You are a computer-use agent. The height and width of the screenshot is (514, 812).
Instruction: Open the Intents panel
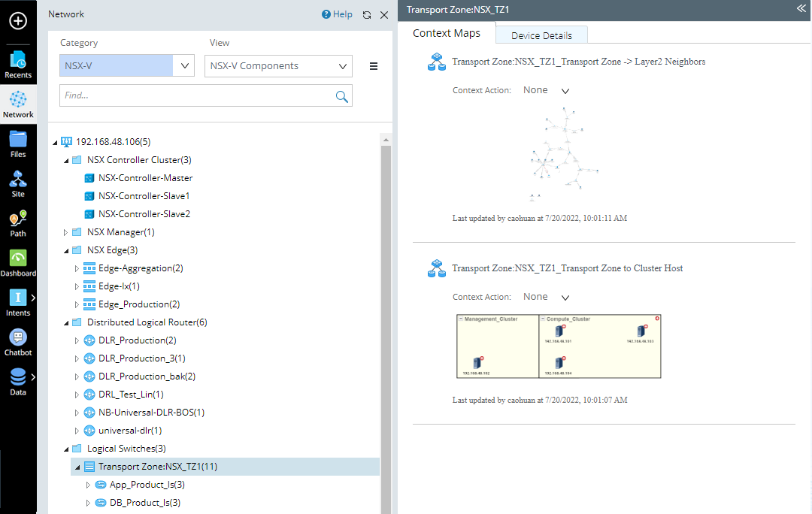pyautogui.click(x=17, y=302)
